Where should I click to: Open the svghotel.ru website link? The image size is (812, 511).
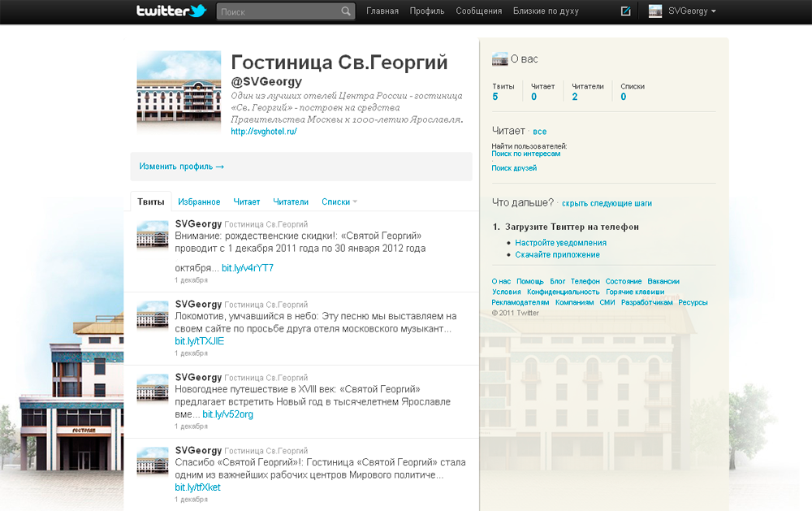(x=264, y=131)
